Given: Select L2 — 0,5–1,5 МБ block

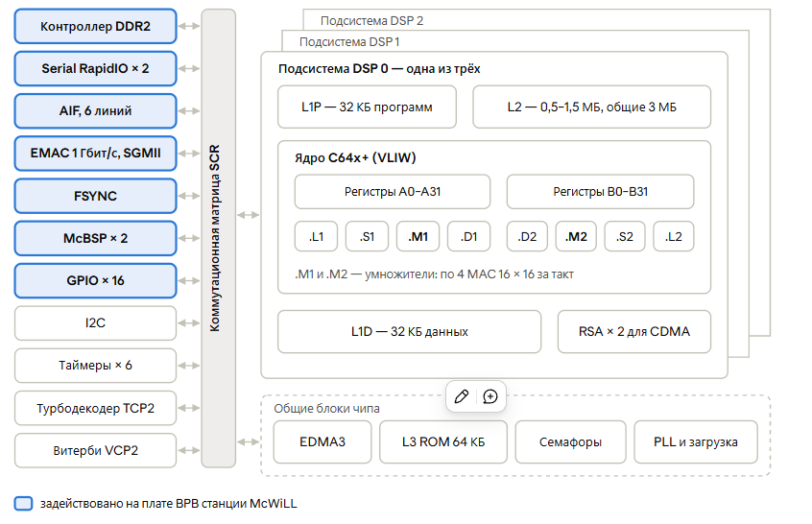Looking at the screenshot, I should (x=591, y=107).
